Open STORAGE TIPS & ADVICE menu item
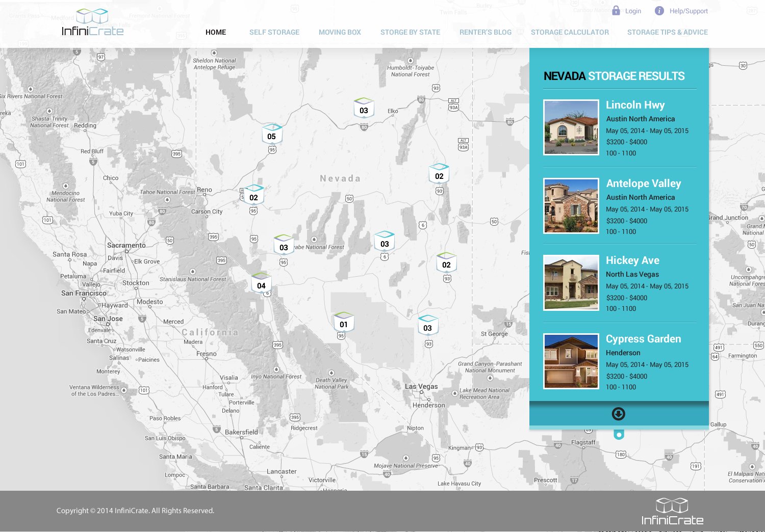The height and width of the screenshot is (532, 765). (x=668, y=32)
